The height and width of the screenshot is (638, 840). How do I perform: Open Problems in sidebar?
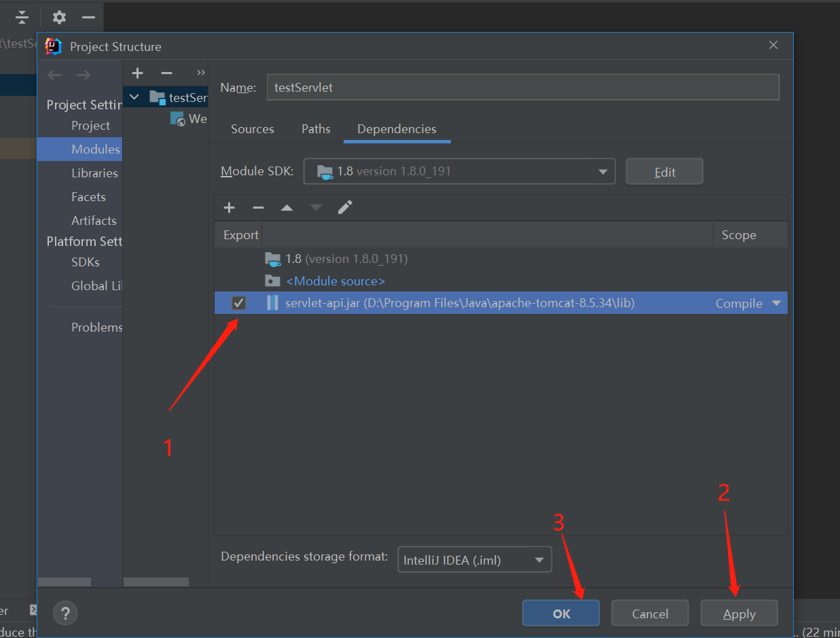pos(96,327)
